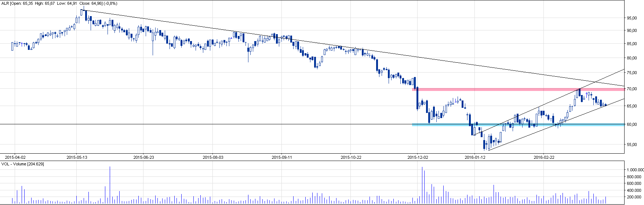The width and height of the screenshot is (644, 205).
Task: Click the 55,00 price axis label
Action: [x=631, y=145]
